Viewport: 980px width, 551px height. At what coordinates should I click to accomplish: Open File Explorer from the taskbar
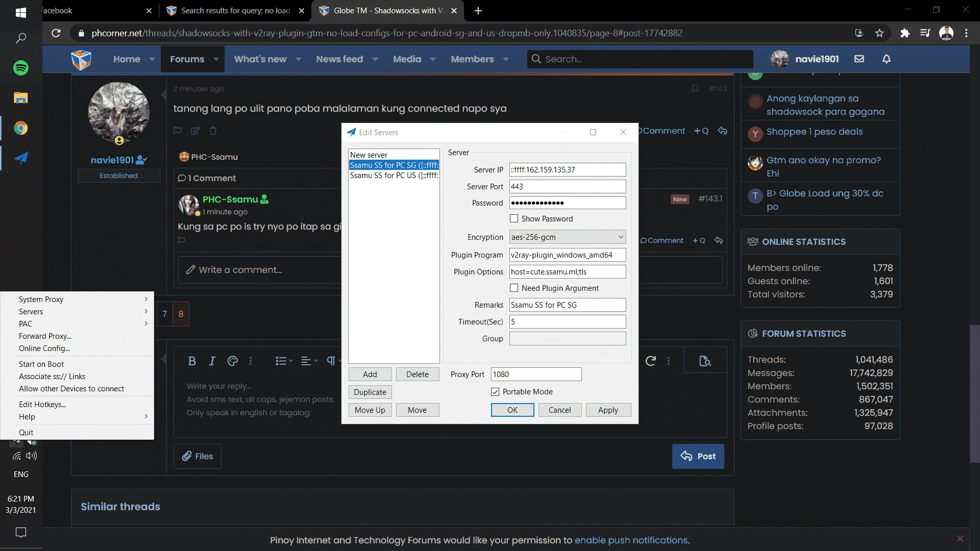tap(21, 98)
